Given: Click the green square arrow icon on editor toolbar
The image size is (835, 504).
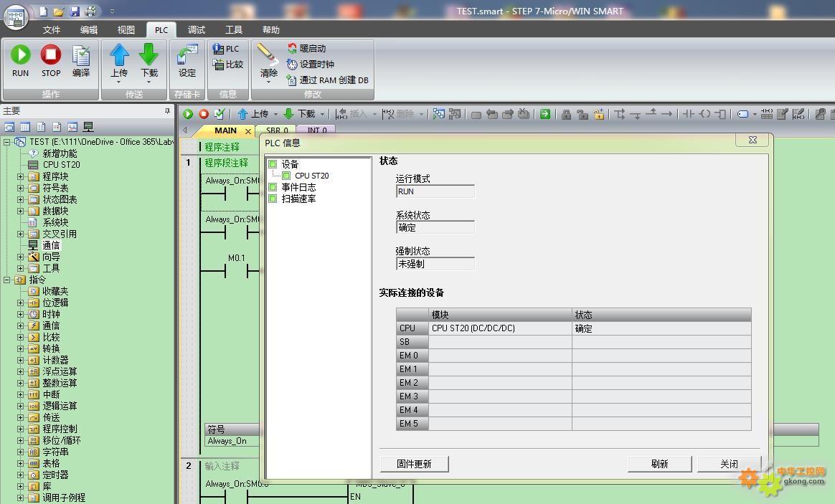Looking at the screenshot, I should coord(544,114).
